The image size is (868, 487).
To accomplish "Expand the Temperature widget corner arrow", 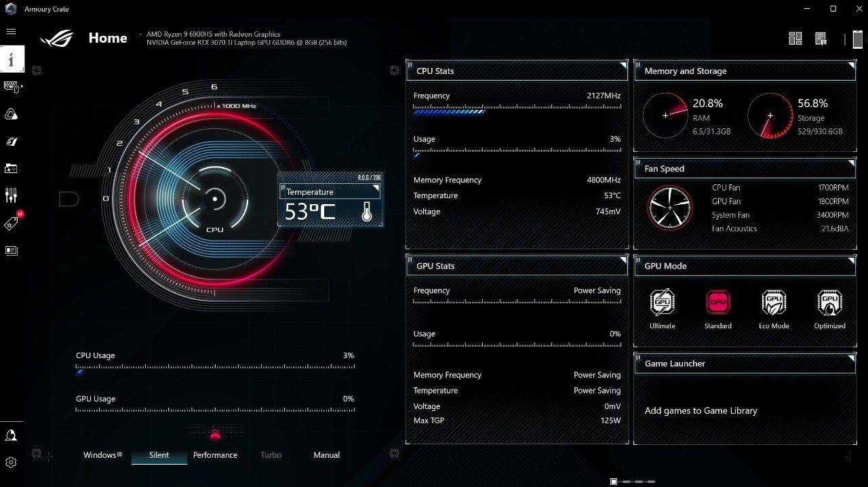I will coord(375,188).
